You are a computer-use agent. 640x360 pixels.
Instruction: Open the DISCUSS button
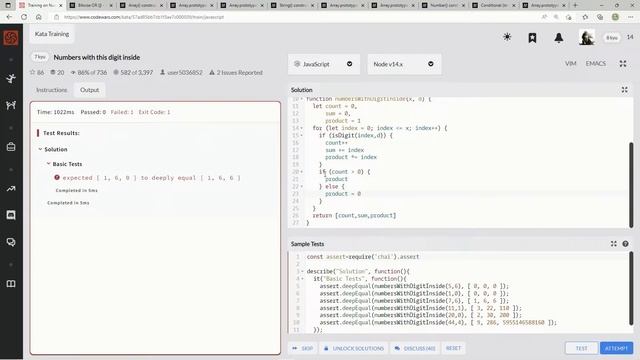point(415,348)
